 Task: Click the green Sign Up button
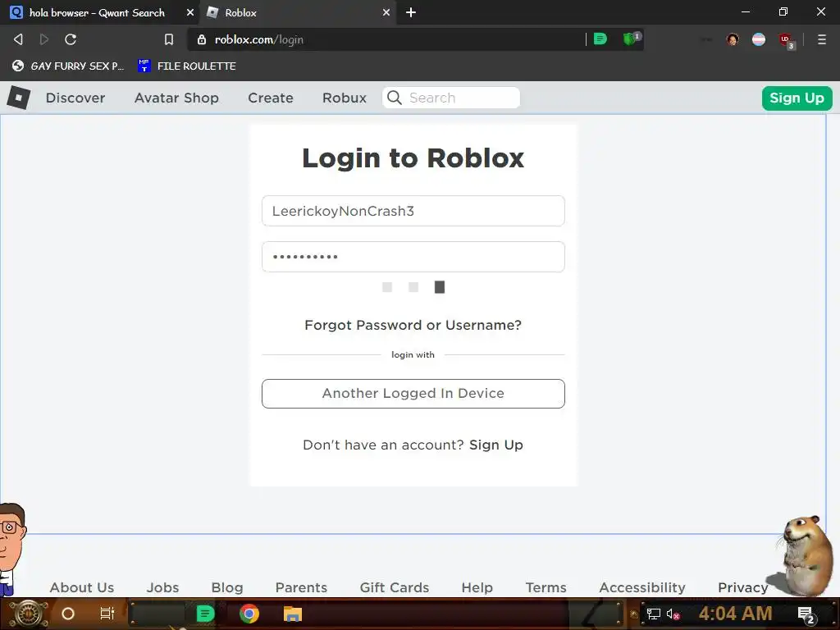(x=797, y=98)
